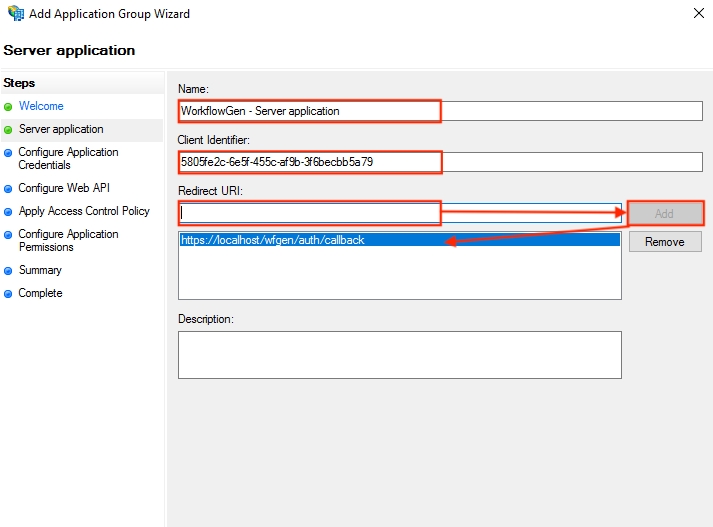Focus the Name text field
Viewport: 713px width, 527px height.
[x=440, y=111]
